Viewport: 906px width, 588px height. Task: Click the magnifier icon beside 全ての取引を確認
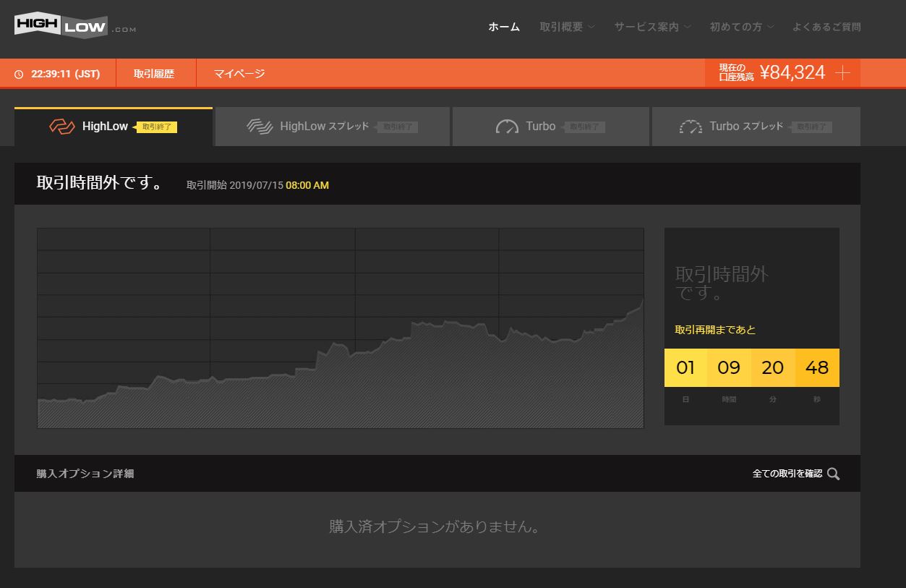point(833,474)
